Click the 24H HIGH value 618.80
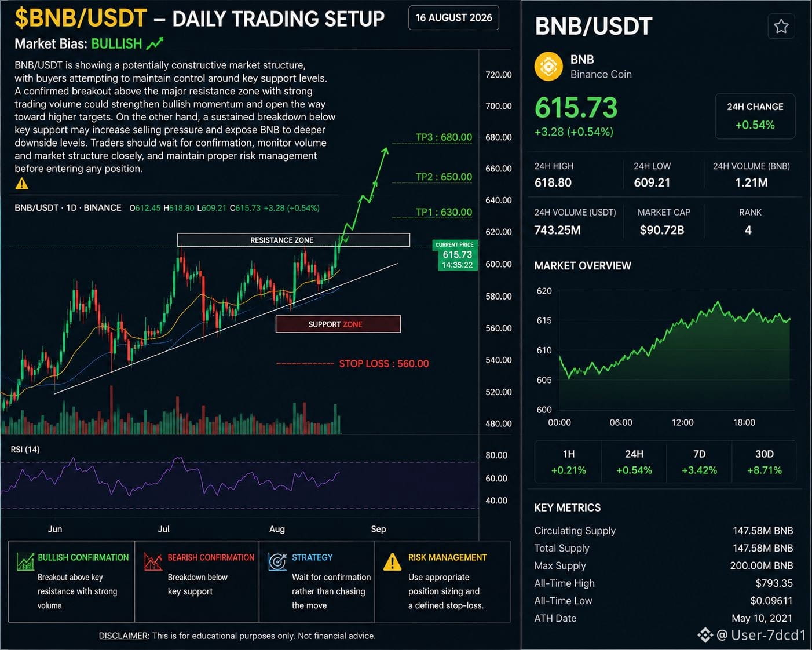 click(553, 182)
